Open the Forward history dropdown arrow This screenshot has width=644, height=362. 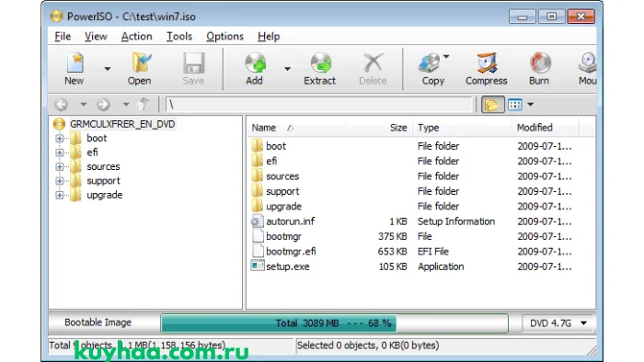[x=126, y=105]
